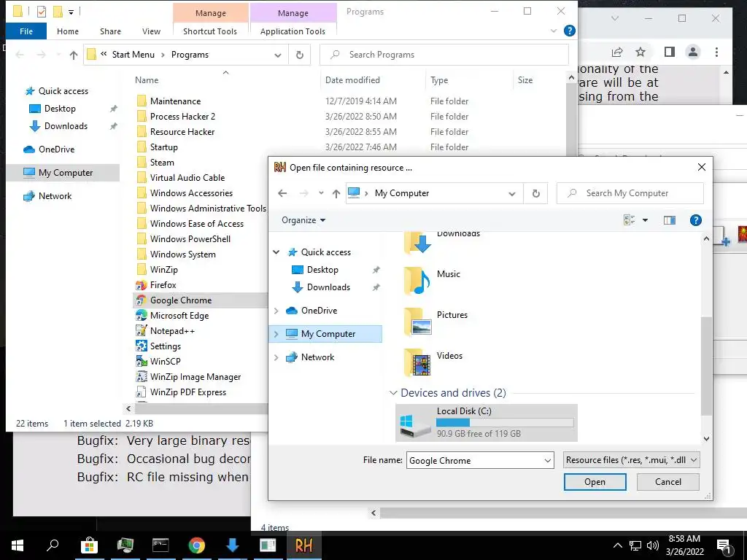The image size is (747, 560).
Task: Select OneDrive in Explorer's navigation pane
Action: click(56, 149)
